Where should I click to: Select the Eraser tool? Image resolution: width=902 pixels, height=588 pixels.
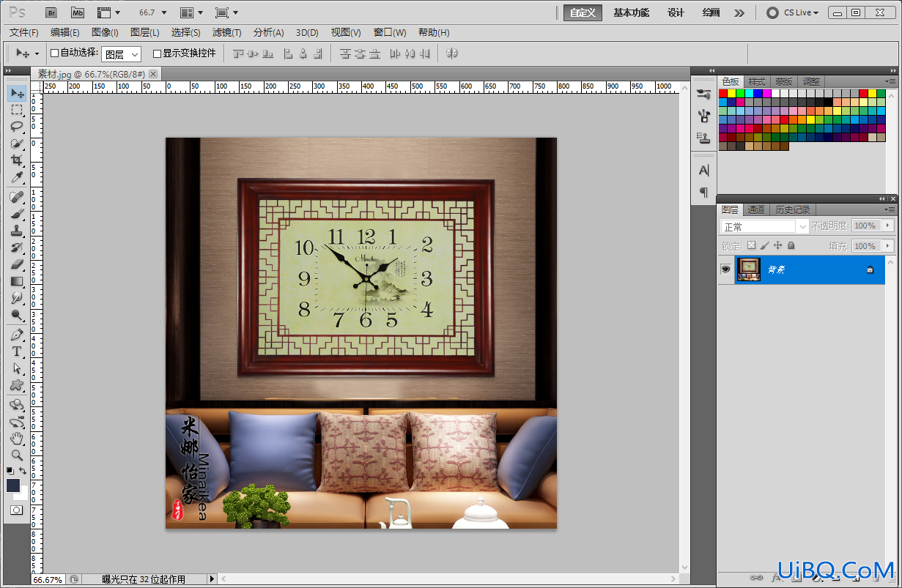coord(17,265)
